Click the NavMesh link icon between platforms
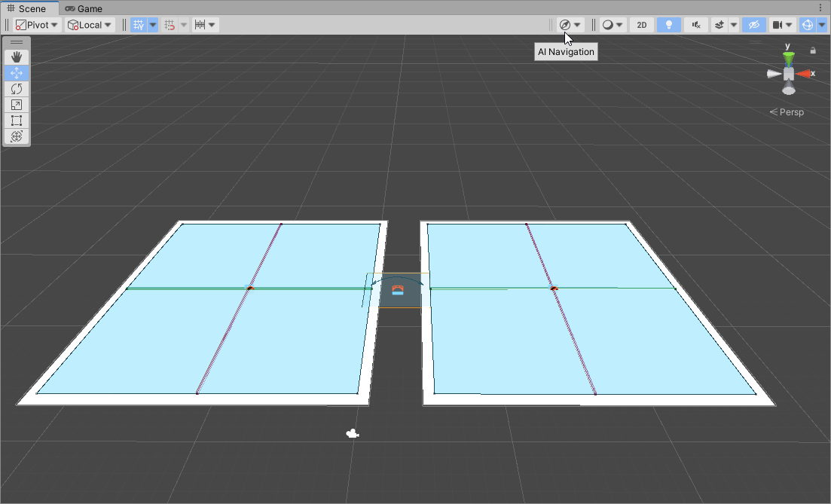 point(398,291)
